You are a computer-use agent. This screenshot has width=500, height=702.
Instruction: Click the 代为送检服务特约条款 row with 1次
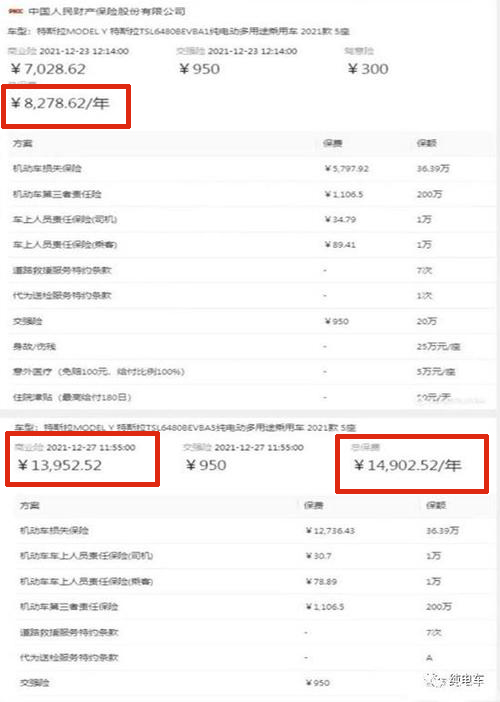251,295
